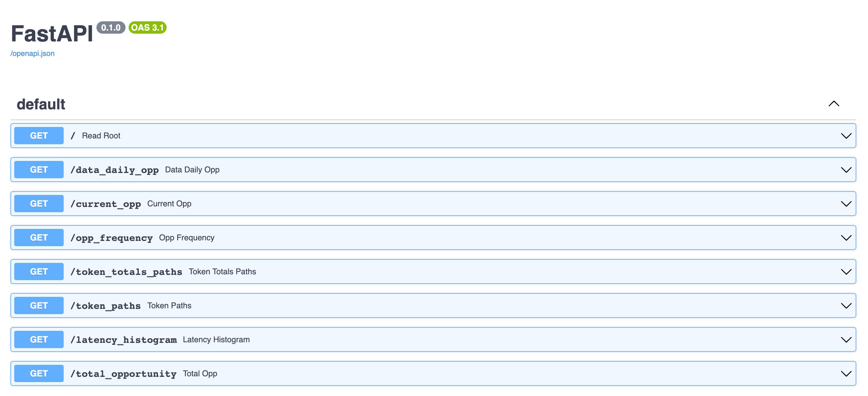This screenshot has height=396, width=868.
Task: Click the default section heading
Action: 41,104
